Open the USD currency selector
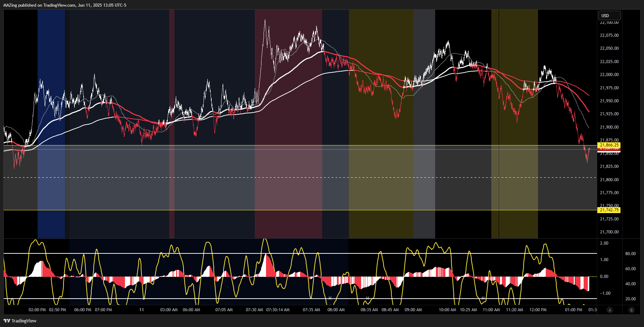The width and height of the screenshot is (644, 327). pyautogui.click(x=609, y=15)
